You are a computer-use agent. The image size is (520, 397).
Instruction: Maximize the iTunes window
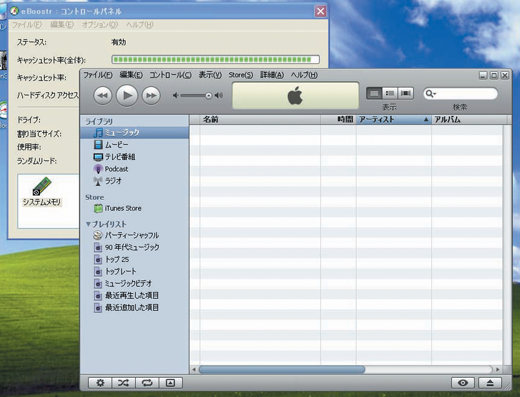tap(494, 75)
